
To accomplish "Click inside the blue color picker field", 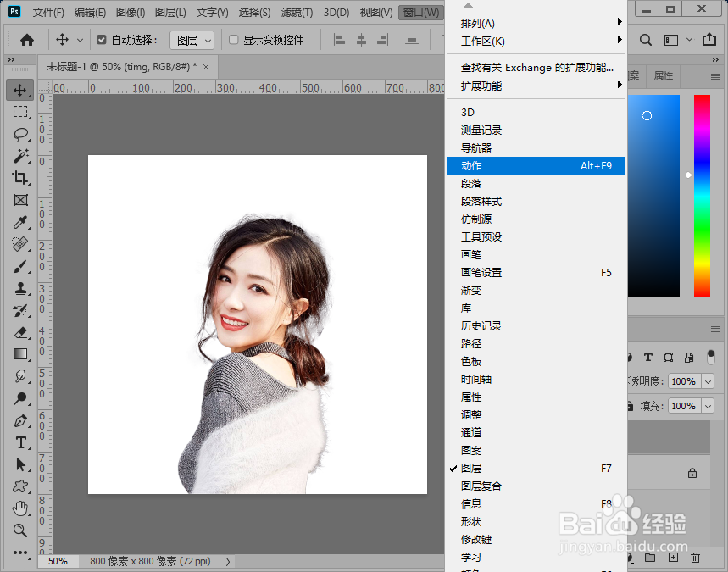I will 653,196.
